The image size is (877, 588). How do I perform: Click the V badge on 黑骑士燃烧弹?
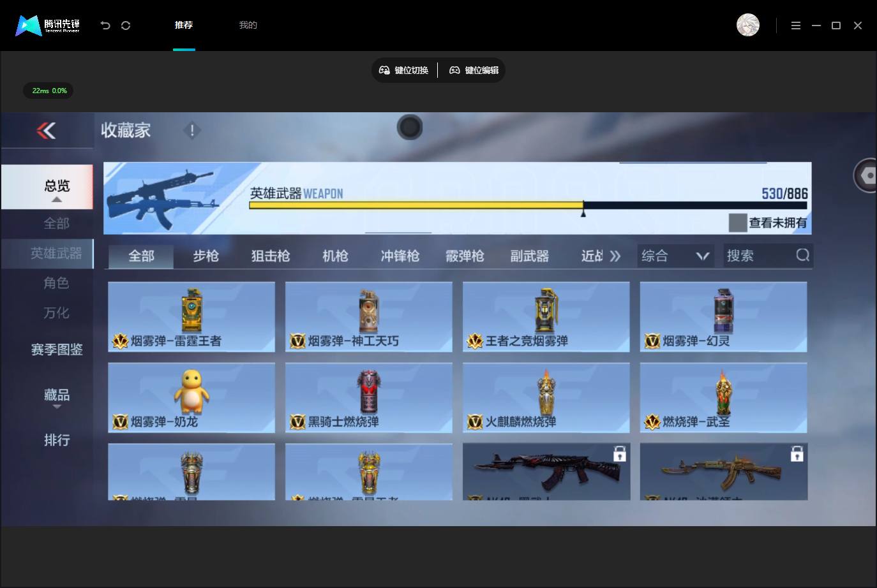(x=297, y=422)
